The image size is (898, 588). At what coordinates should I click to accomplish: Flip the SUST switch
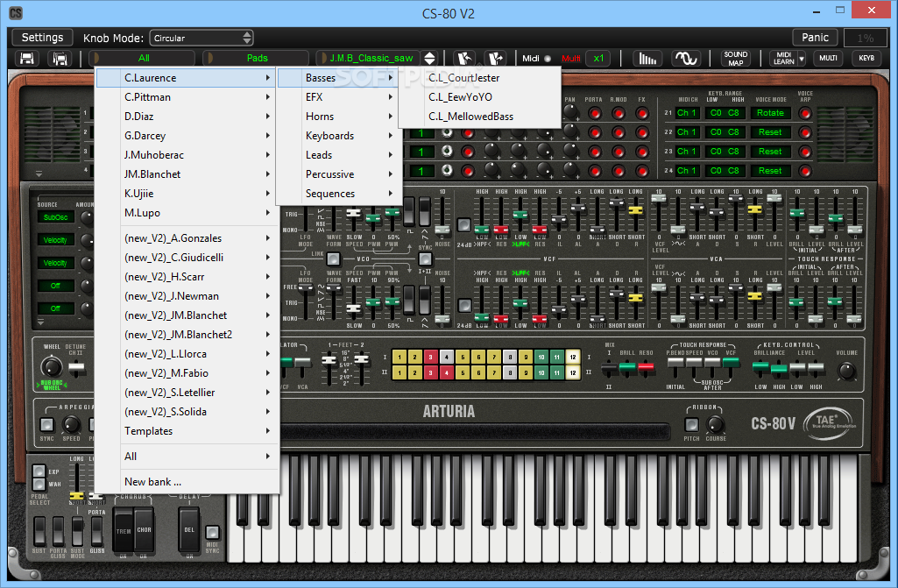click(x=39, y=531)
